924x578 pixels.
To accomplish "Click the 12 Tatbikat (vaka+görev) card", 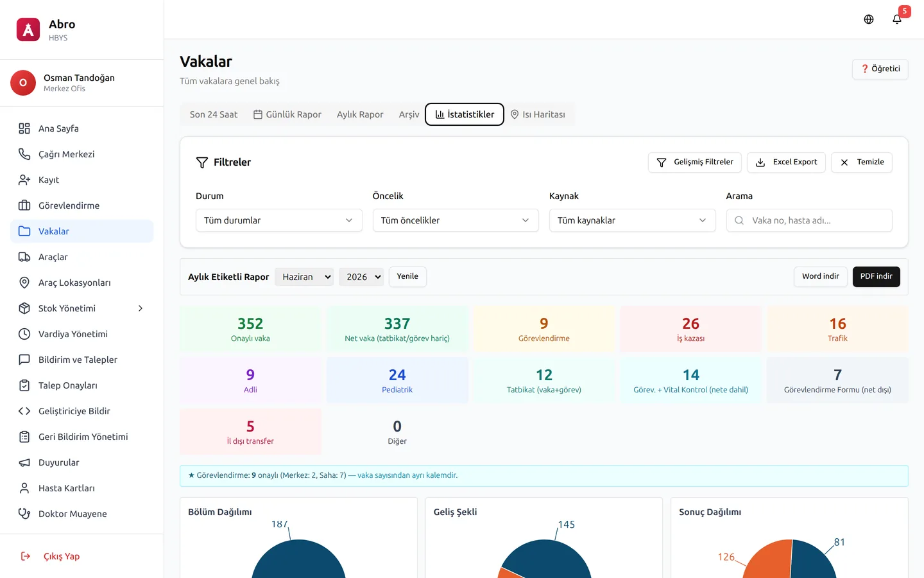I will tap(544, 380).
